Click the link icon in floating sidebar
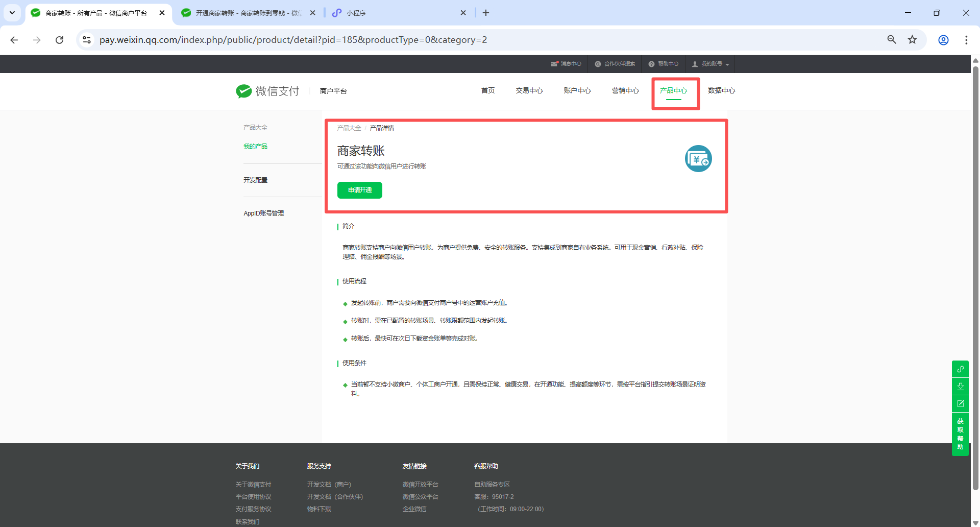Screen dimensions: 980x527 click(960, 369)
